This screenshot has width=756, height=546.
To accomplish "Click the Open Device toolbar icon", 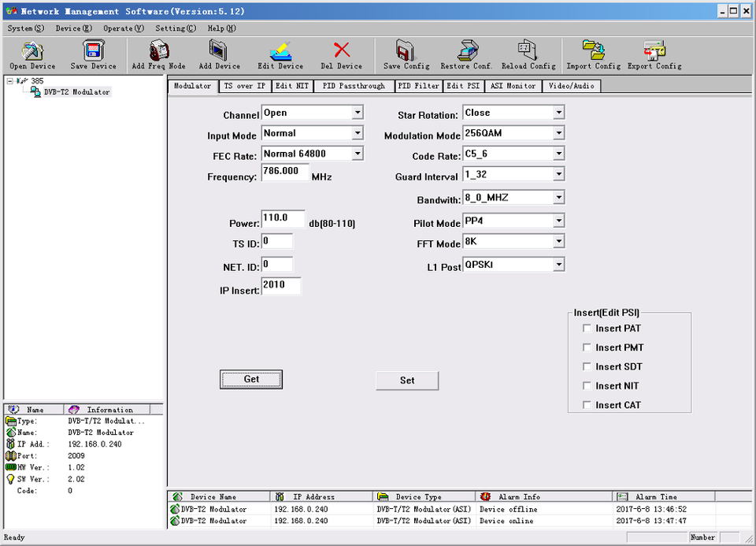I will click(31, 52).
